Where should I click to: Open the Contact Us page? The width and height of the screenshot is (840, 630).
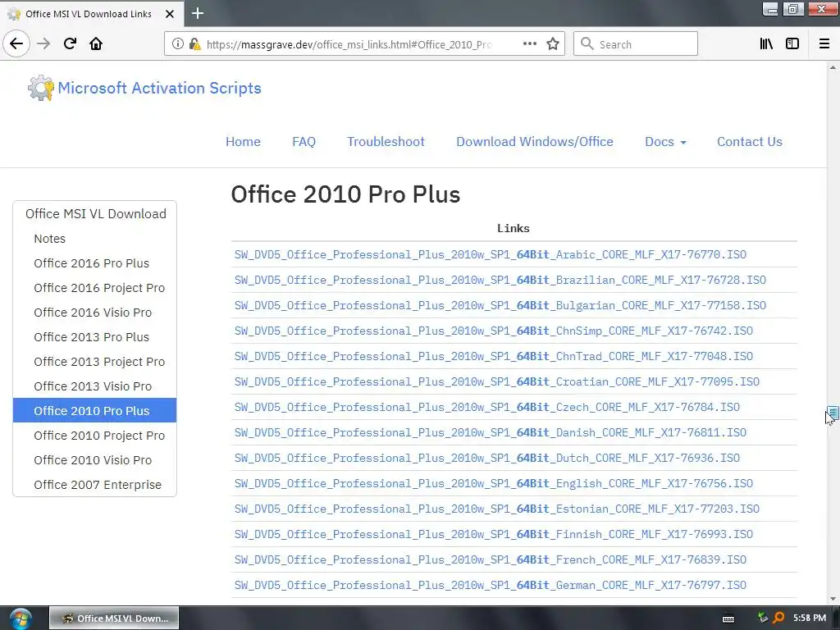[x=750, y=142]
